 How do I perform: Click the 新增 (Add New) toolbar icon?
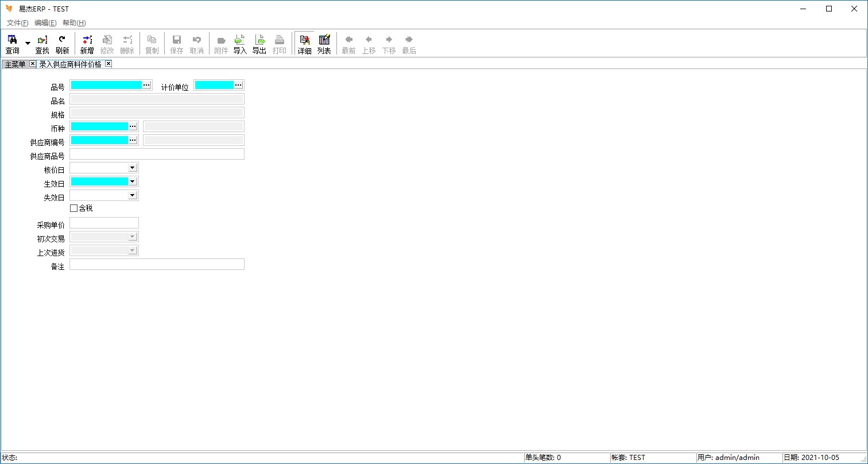tap(87, 44)
